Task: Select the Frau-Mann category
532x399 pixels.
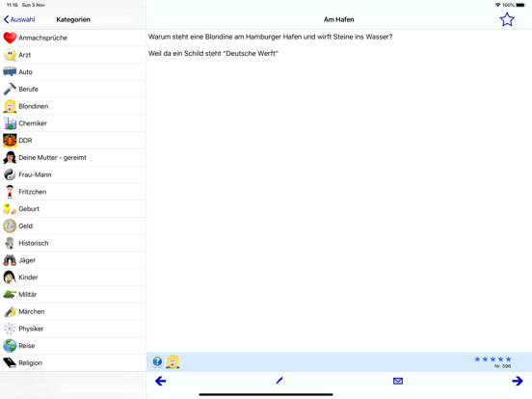Action: (73, 174)
